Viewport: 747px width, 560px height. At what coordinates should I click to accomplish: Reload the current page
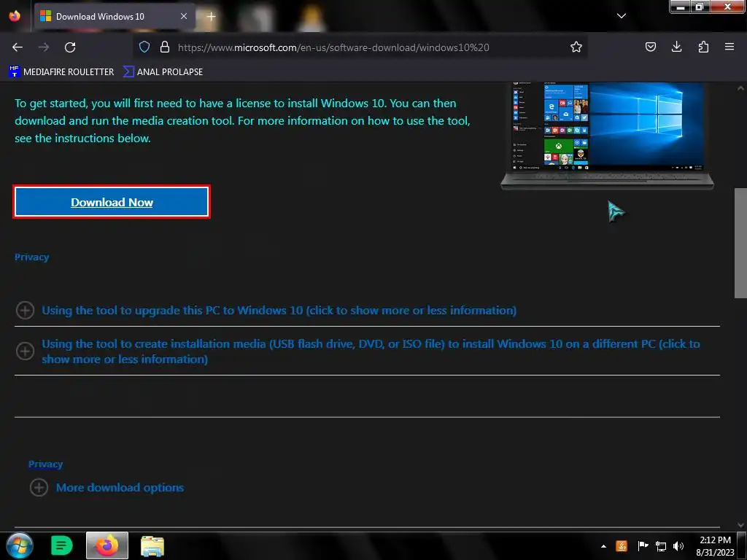point(70,47)
